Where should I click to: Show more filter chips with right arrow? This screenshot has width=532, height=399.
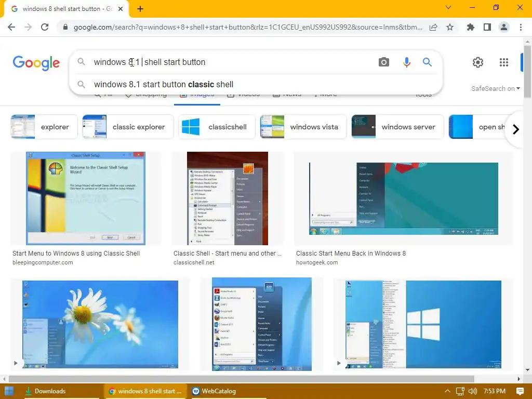(x=516, y=129)
